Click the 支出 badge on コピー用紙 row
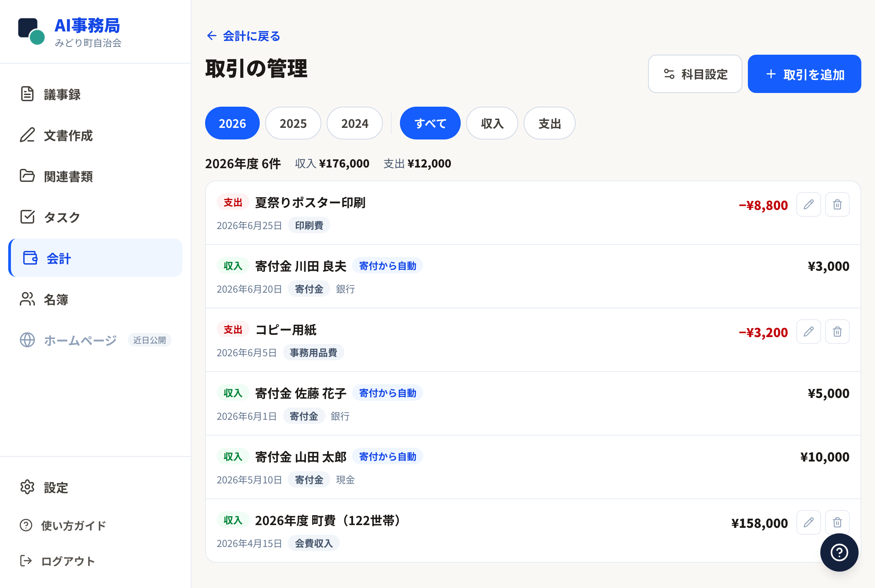Viewport: 875px width, 588px height. (232, 329)
